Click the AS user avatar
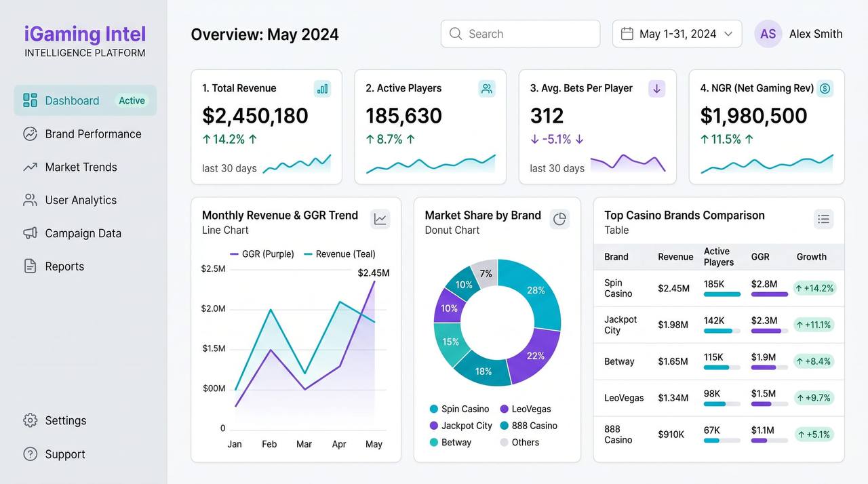Image resolution: width=868 pixels, height=484 pixels. (x=768, y=34)
